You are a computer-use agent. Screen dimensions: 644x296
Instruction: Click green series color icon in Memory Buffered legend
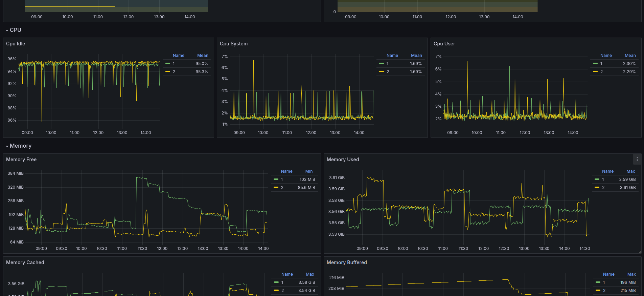(598, 282)
